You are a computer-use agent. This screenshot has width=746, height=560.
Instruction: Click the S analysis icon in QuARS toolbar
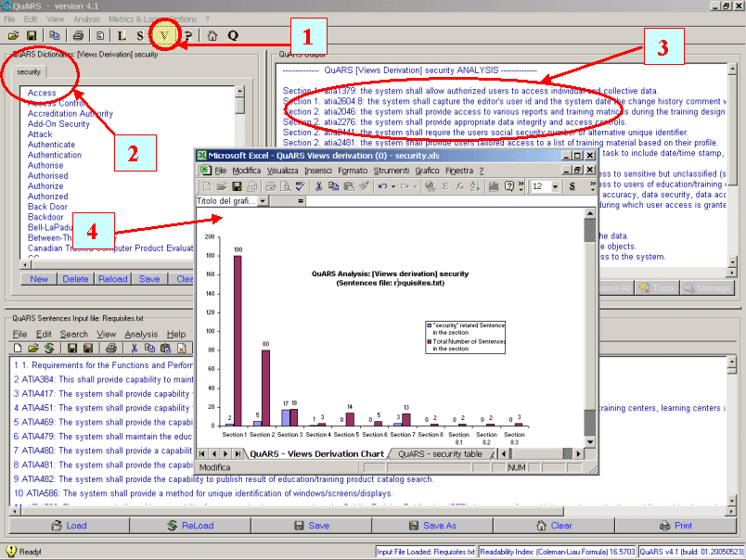pyautogui.click(x=139, y=35)
